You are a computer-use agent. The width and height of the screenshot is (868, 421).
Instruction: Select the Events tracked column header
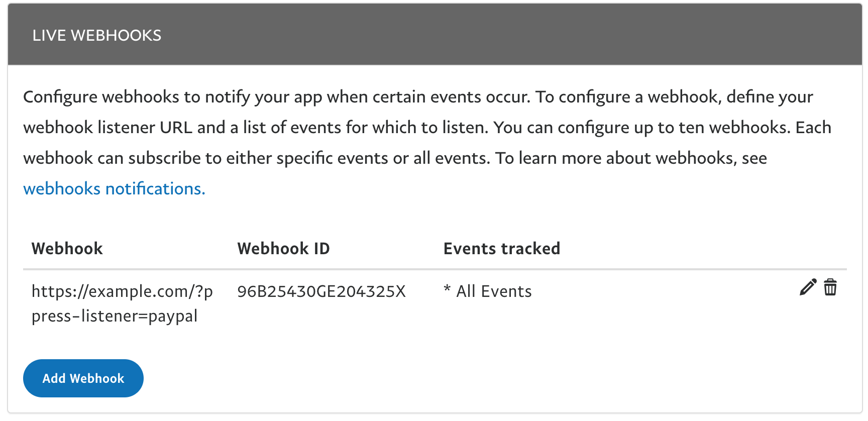(x=502, y=248)
